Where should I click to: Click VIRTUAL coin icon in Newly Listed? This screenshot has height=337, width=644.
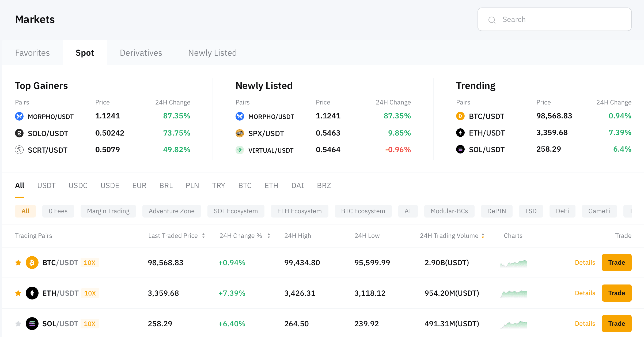point(240,150)
